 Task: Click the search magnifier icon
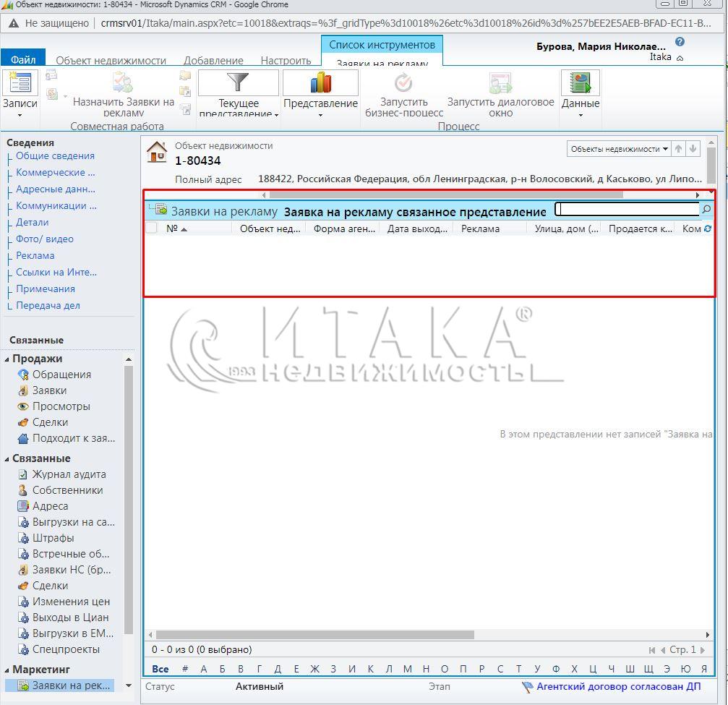coord(706,210)
